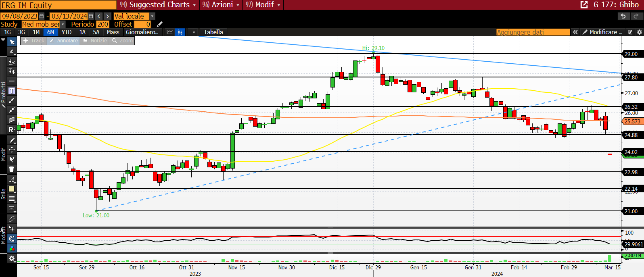
Task: Select the 3G time range
Action: pyautogui.click(x=21, y=32)
